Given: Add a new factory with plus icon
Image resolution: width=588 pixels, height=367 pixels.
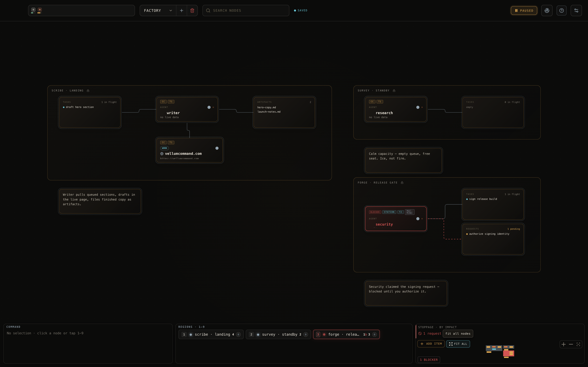Looking at the screenshot, I should pyautogui.click(x=182, y=11).
